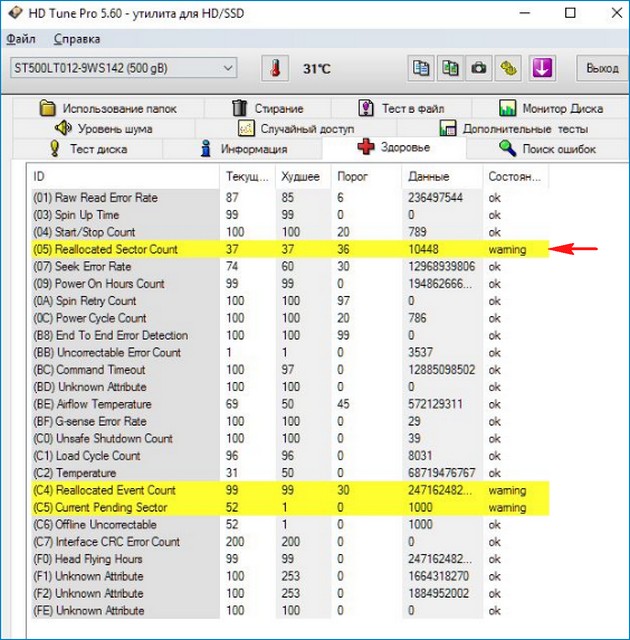The height and width of the screenshot is (640, 630).
Task: Switch to the Использование папок tab
Action: click(108, 108)
